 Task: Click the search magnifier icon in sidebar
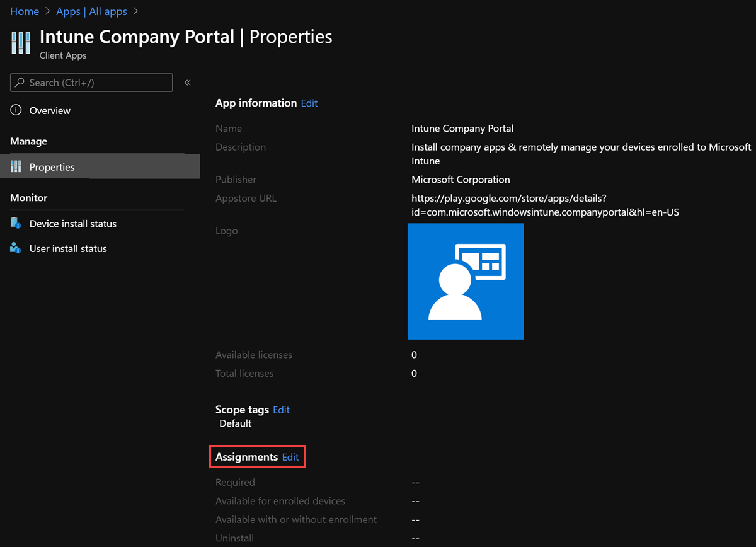point(20,83)
